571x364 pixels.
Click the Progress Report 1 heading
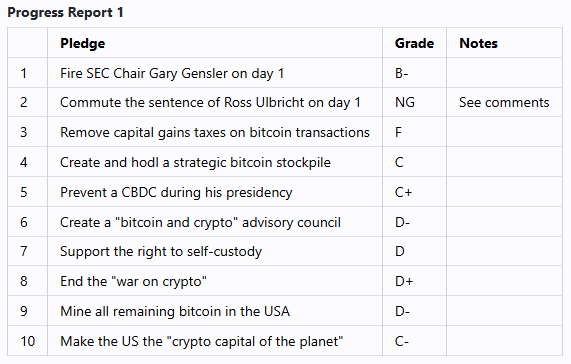click(x=65, y=13)
